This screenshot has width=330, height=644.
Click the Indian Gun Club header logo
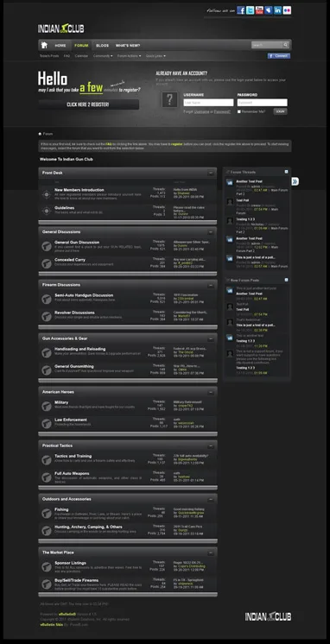(x=60, y=28)
